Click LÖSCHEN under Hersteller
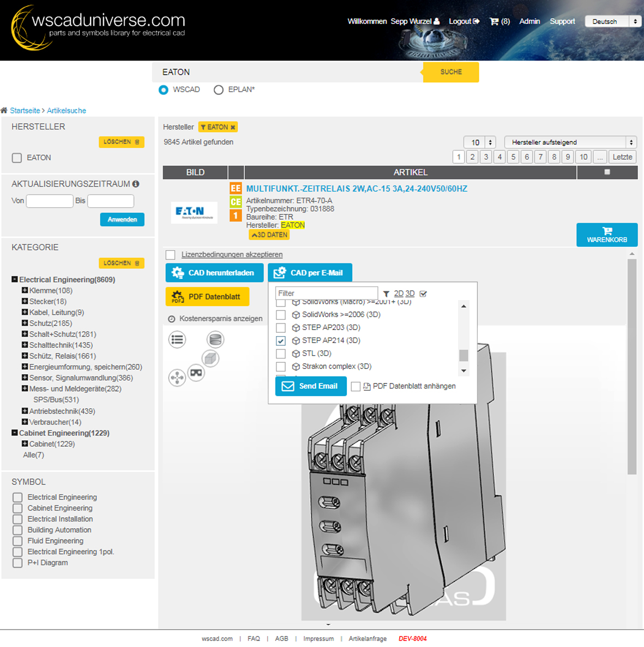The height and width of the screenshot is (647, 644). [121, 142]
